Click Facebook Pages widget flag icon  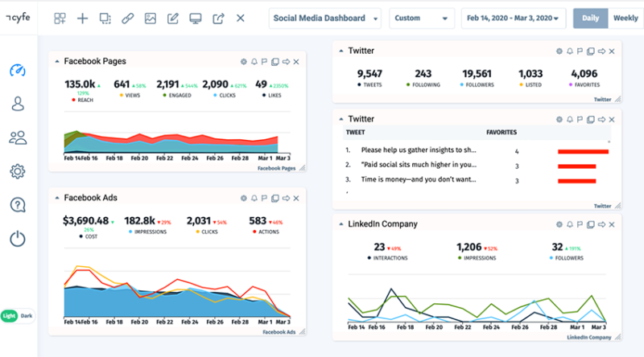[264, 62]
